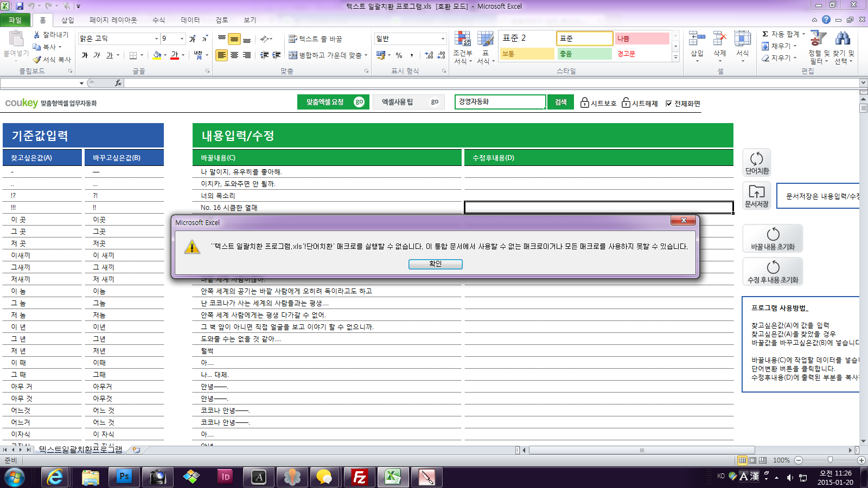
Task: Open Sort & Filter (정렬 및 필터)
Action: tap(819, 48)
